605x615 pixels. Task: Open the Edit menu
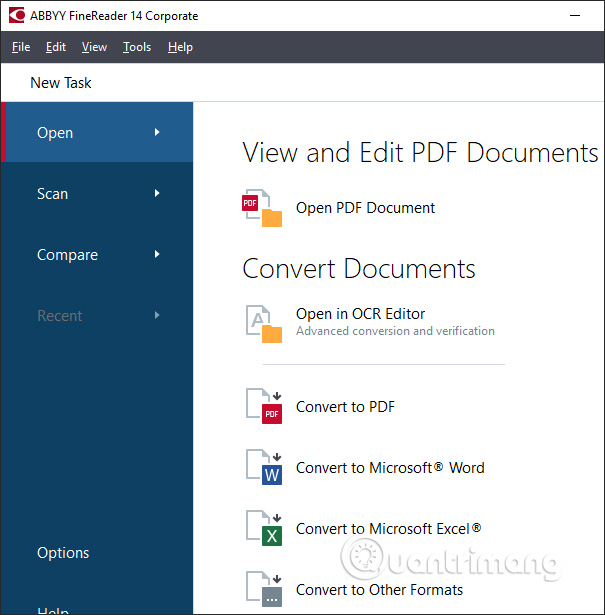56,47
